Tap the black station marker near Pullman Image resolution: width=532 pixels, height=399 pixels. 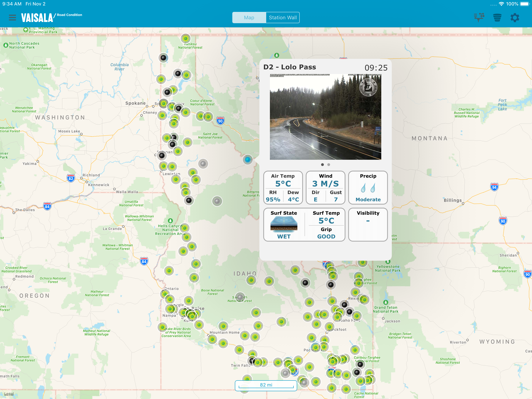point(162,155)
